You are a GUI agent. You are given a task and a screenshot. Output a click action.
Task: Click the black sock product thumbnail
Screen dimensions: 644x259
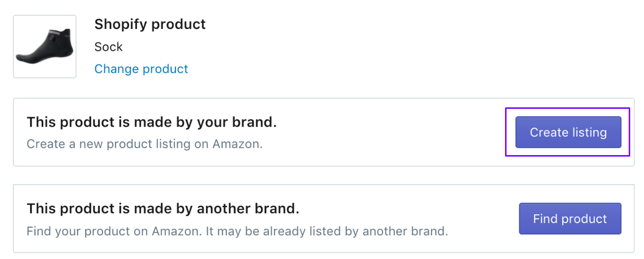(44, 47)
